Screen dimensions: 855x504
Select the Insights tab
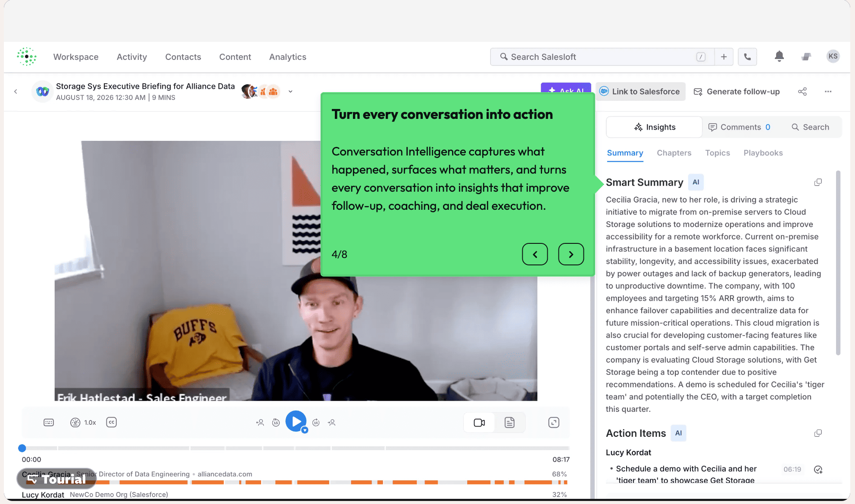654,127
